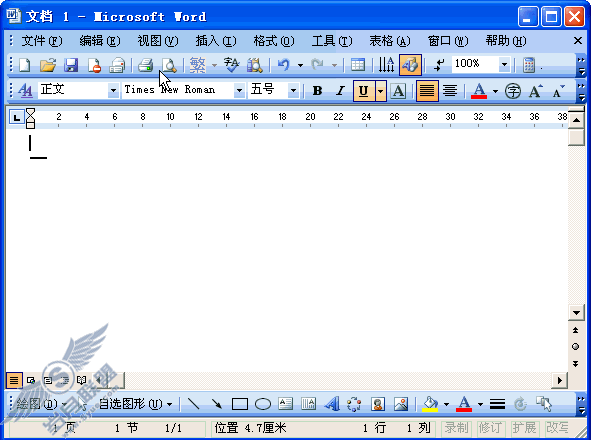Open Print Preview with the magnifier icon
592x440 pixels.
point(169,65)
